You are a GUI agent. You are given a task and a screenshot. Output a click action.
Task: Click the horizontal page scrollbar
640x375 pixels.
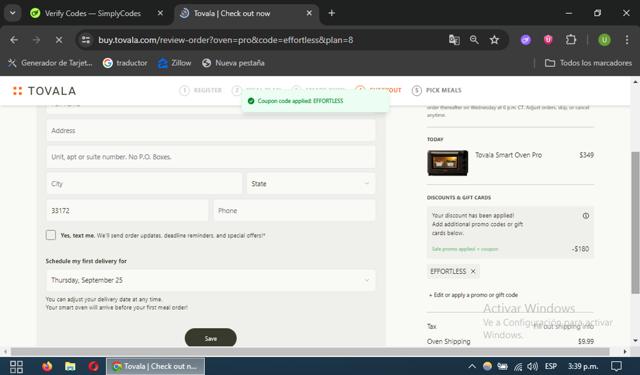310,352
